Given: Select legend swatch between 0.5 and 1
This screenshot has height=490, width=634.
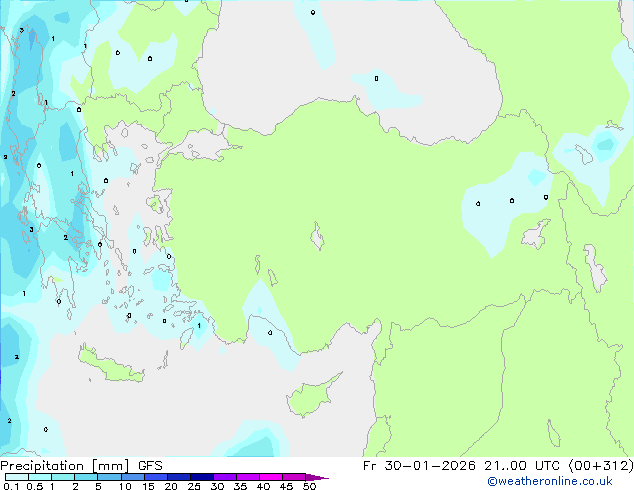Looking at the screenshot, I should click(40, 477).
